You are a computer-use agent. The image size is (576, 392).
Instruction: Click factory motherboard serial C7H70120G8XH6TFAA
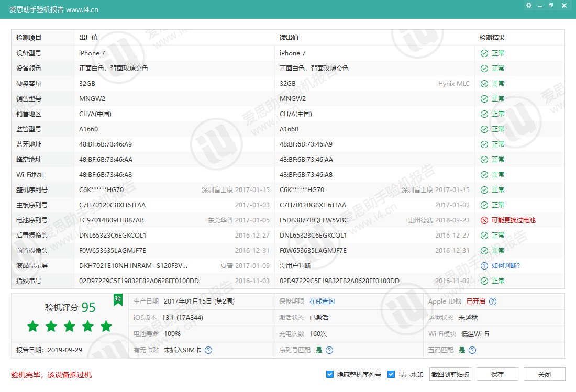pos(113,205)
